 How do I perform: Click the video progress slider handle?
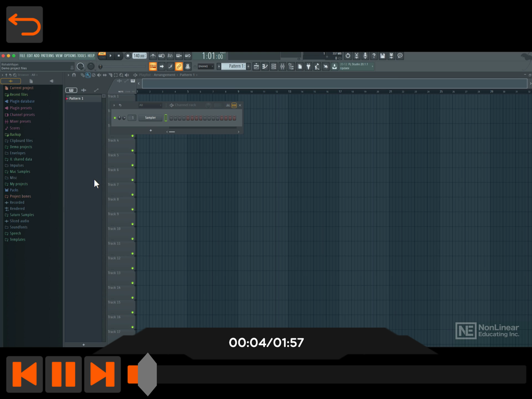(147, 374)
